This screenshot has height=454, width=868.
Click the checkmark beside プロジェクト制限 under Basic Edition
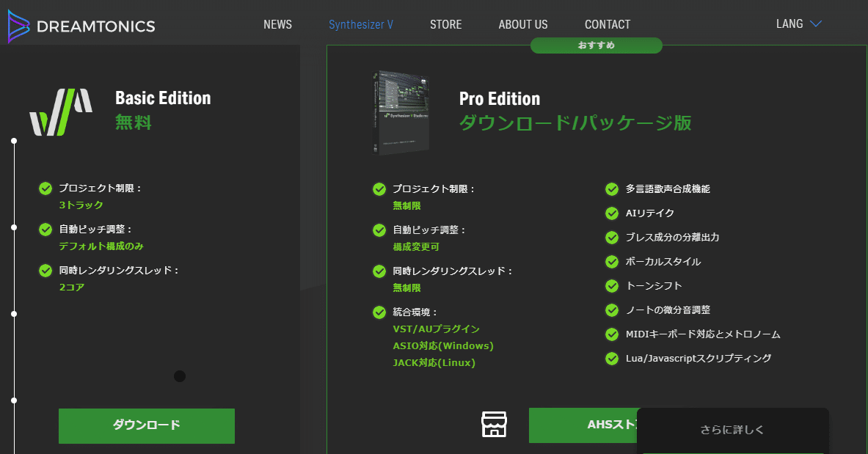45,188
